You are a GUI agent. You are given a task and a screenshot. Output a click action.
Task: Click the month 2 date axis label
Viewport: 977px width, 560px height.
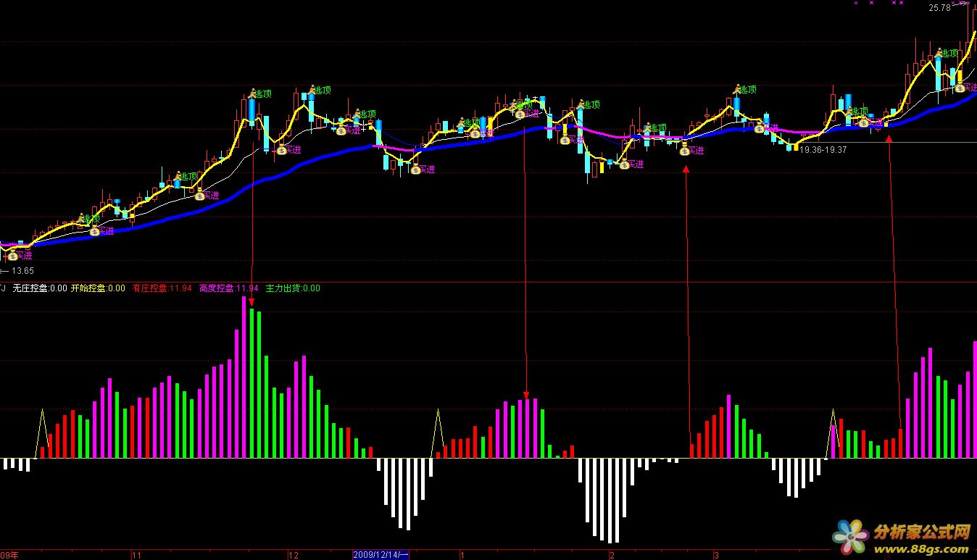[x=612, y=556]
